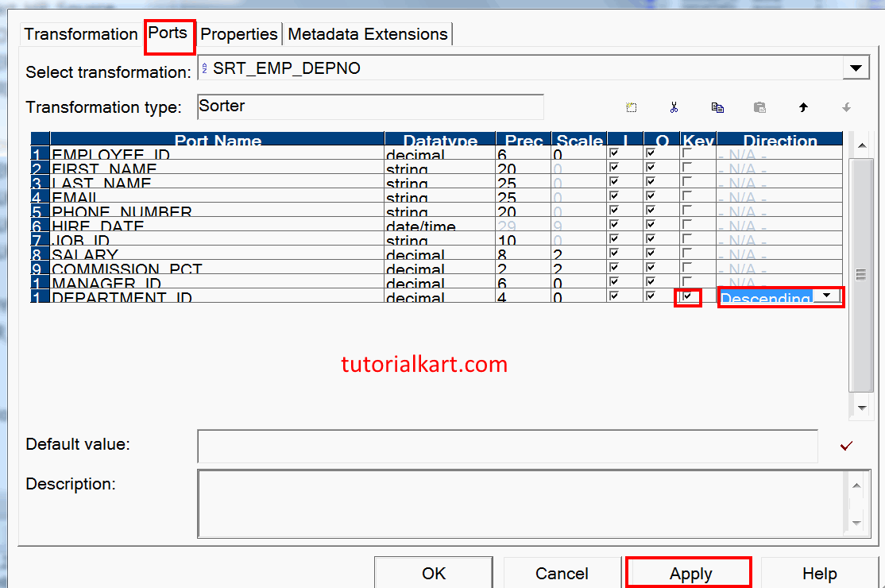885x588 pixels.
Task: Click the paste port icon
Action: pyautogui.click(x=759, y=107)
